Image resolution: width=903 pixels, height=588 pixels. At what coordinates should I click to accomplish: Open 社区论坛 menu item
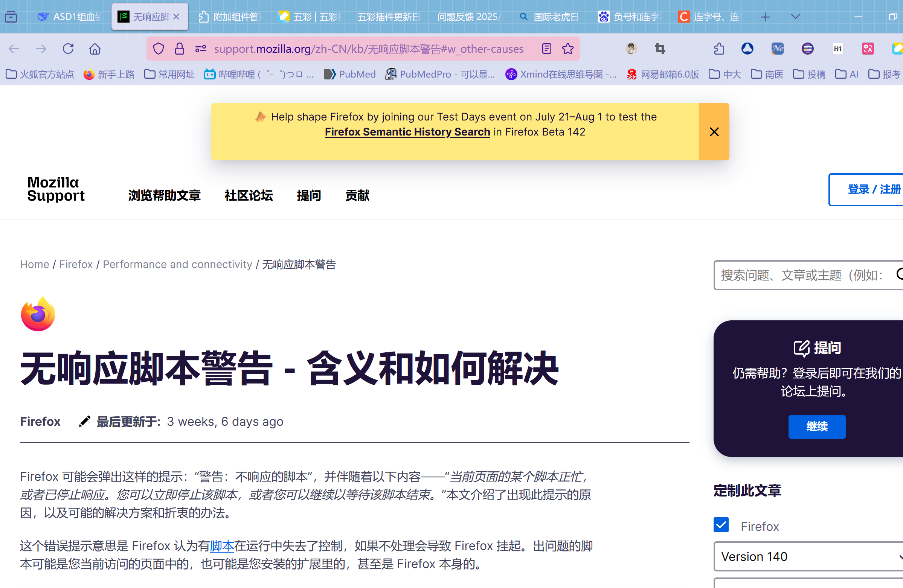249,195
